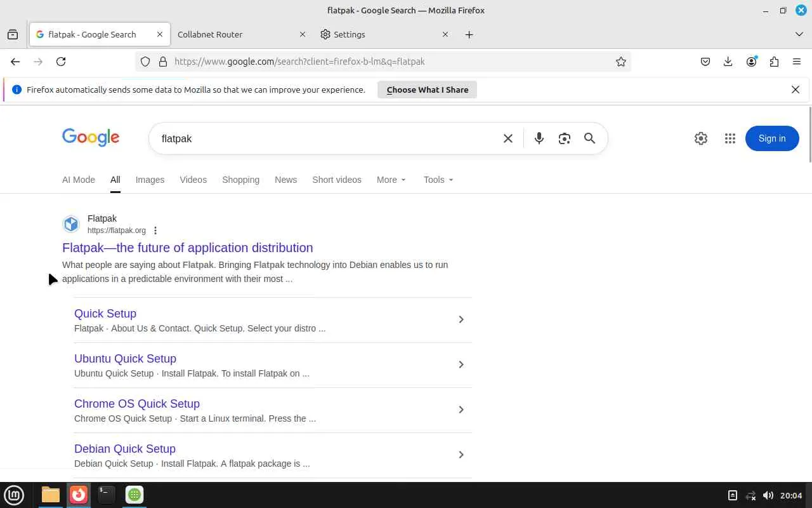
Task: Click the Choose What I Share button
Action: (x=427, y=90)
